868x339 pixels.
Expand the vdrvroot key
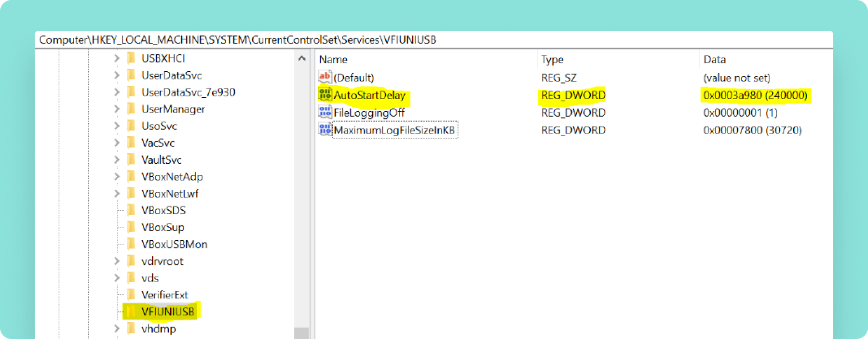[117, 261]
